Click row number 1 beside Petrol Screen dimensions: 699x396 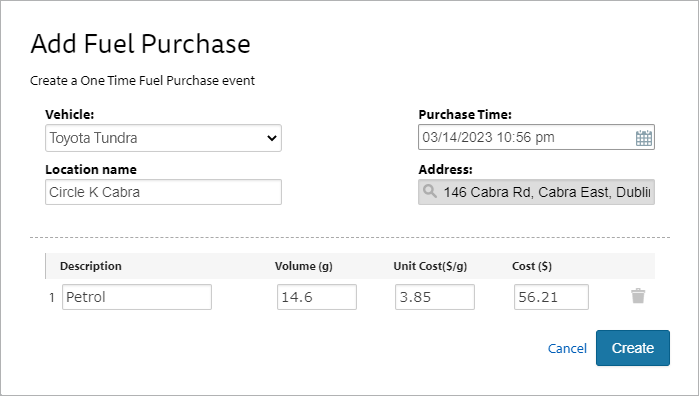pyautogui.click(x=52, y=297)
